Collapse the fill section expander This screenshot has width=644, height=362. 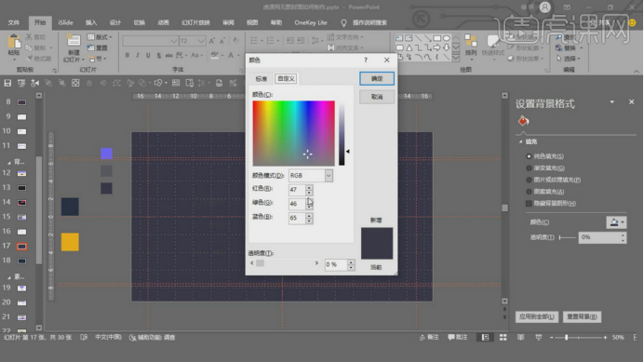coord(521,141)
